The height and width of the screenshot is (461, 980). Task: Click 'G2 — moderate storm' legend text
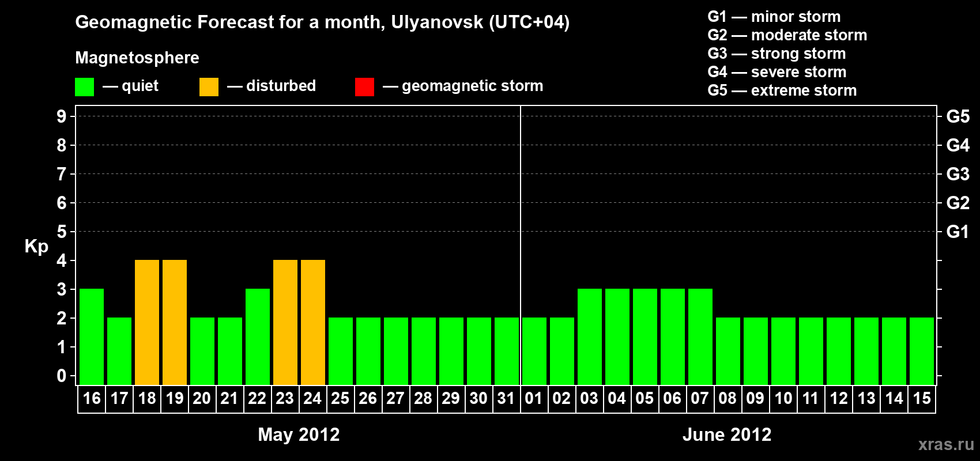click(x=787, y=35)
